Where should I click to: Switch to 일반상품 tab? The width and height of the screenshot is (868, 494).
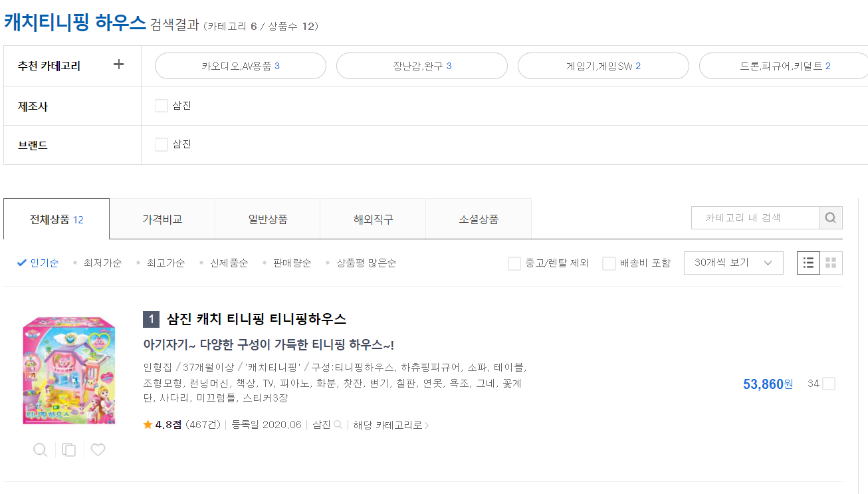pyautogui.click(x=267, y=219)
